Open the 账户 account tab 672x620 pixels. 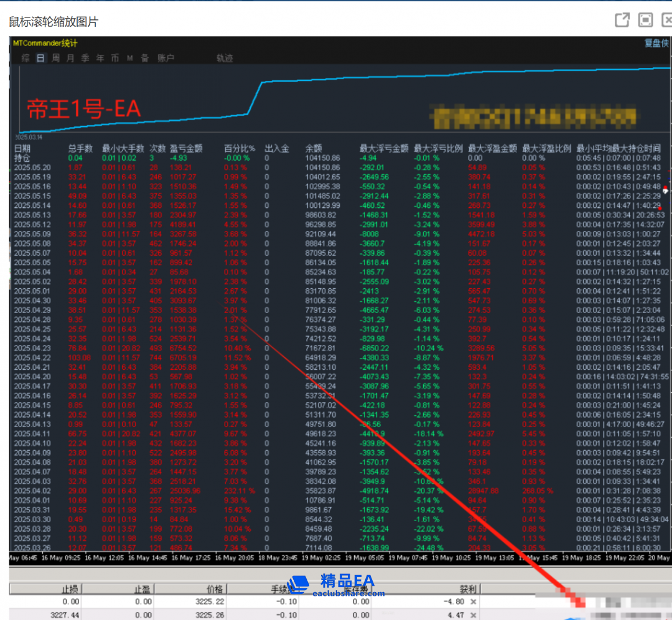click(166, 58)
